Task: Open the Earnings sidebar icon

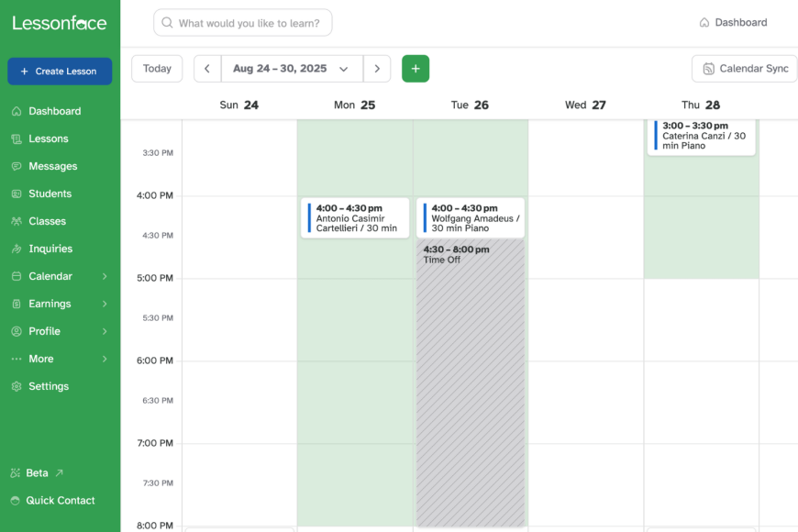Action: point(18,304)
